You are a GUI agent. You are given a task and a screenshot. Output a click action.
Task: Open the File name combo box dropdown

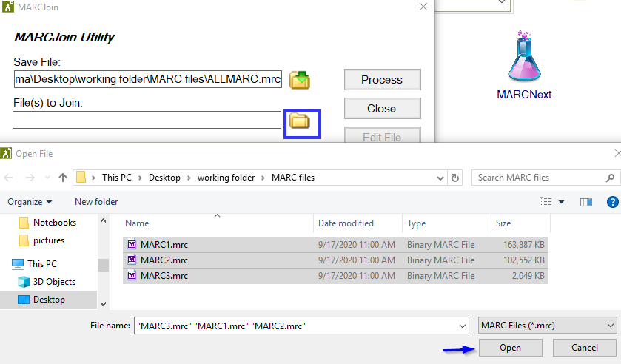point(462,326)
